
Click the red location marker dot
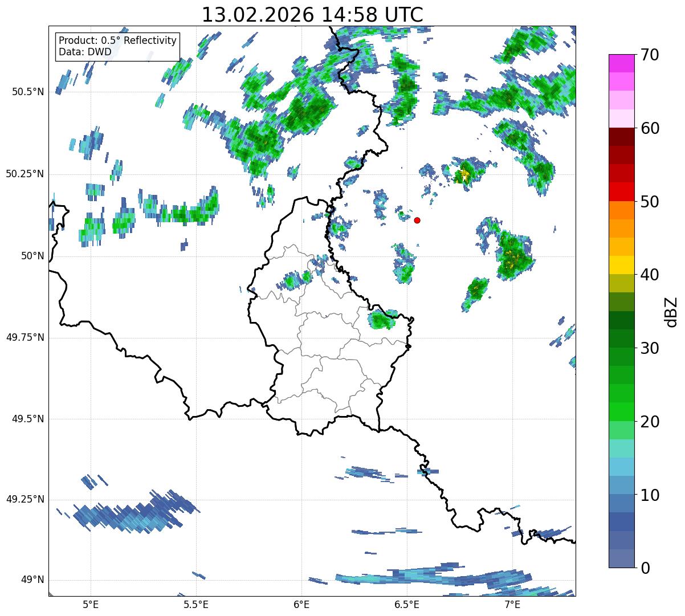click(417, 220)
